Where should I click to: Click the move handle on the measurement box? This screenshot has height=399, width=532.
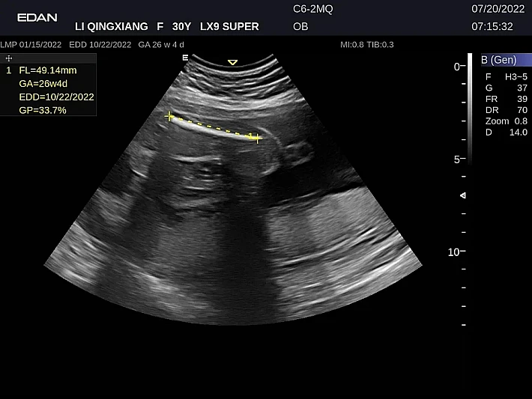[x=8, y=57]
